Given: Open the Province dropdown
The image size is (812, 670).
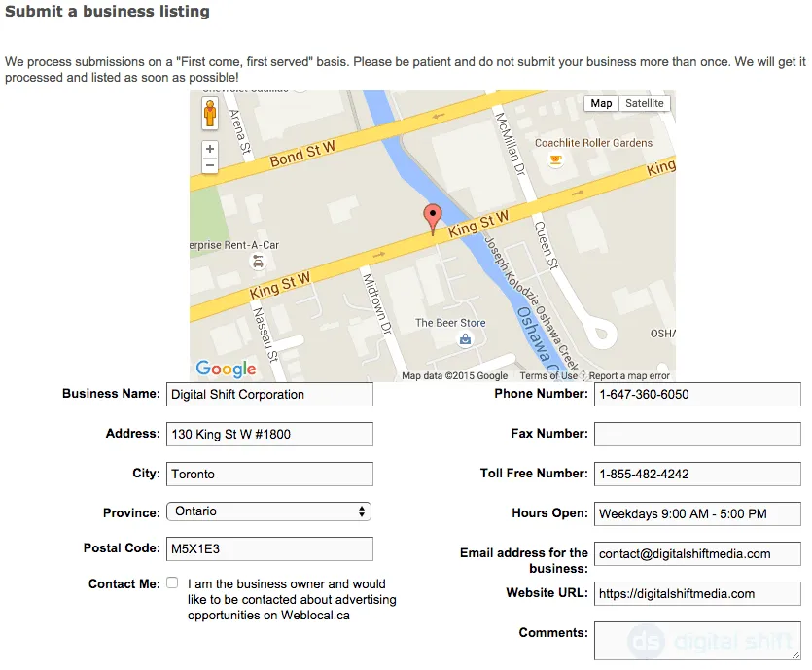Looking at the screenshot, I should point(268,511).
